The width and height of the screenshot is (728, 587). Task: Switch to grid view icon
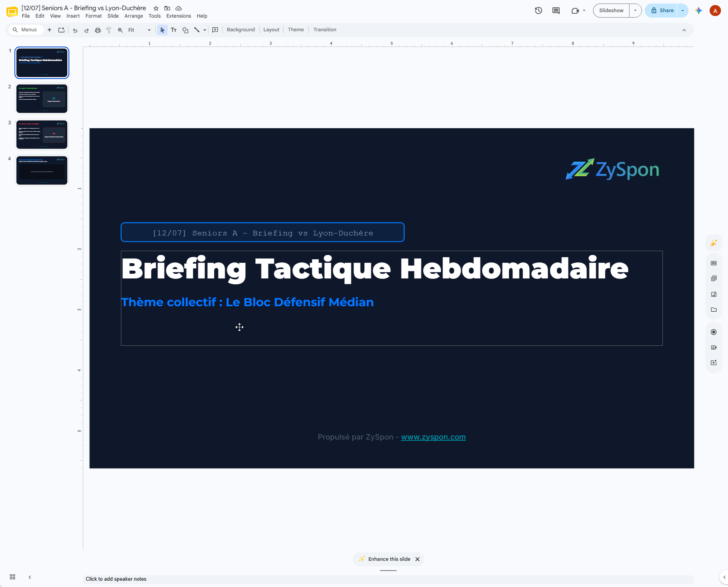[13, 577]
